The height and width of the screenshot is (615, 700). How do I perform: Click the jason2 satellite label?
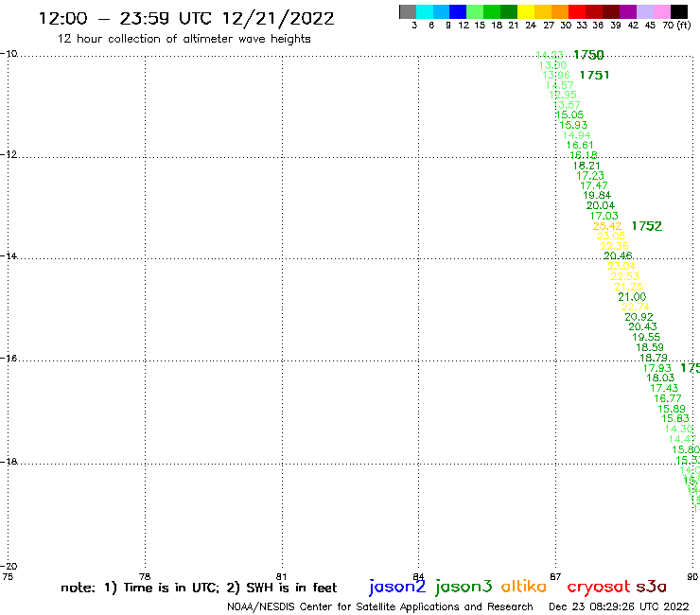(397, 588)
